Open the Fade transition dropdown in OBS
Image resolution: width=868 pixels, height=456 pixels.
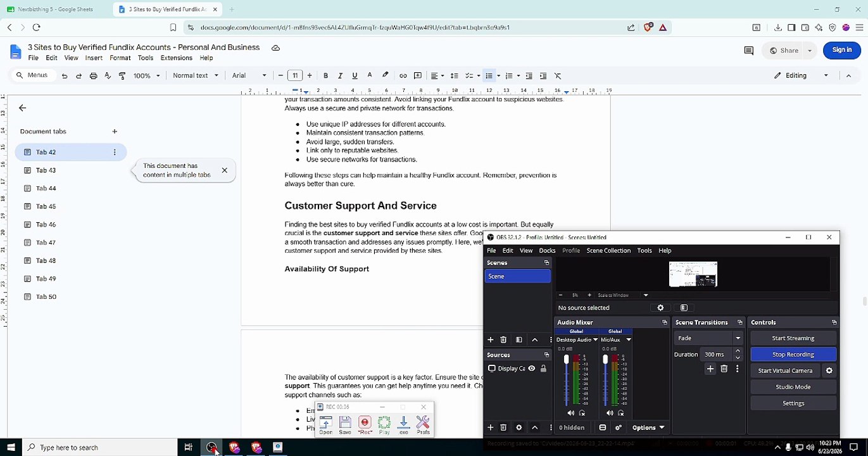[x=708, y=338]
